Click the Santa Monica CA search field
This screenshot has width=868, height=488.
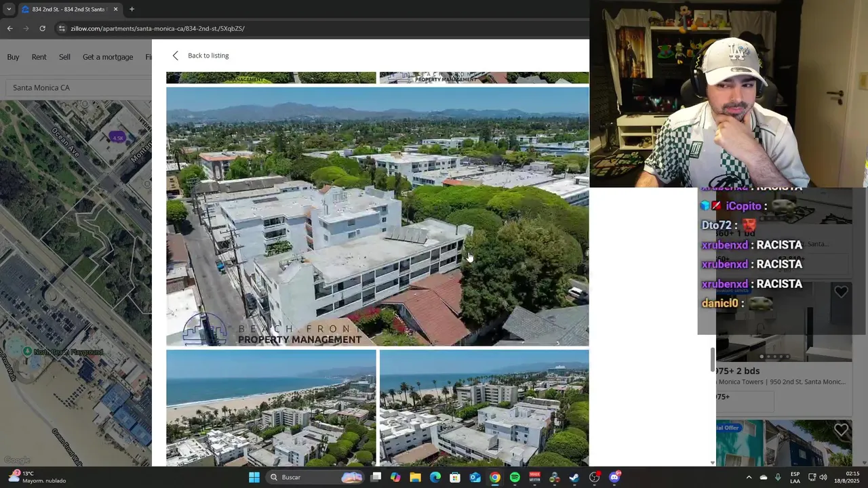(78, 87)
